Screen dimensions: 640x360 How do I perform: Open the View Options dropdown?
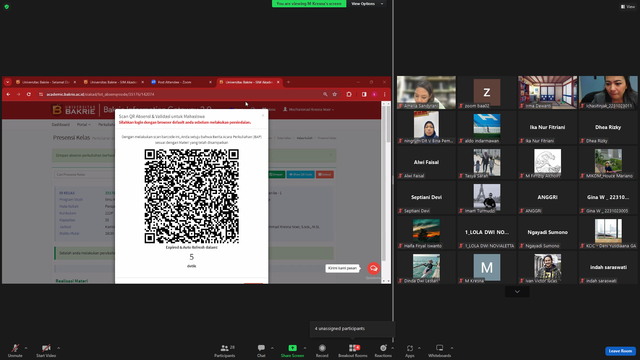click(x=367, y=4)
